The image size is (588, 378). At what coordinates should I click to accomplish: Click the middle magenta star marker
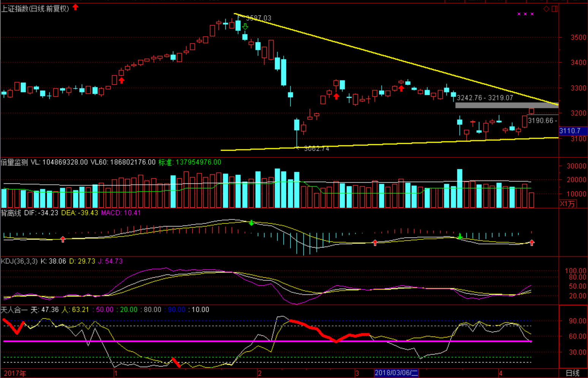(x=525, y=14)
